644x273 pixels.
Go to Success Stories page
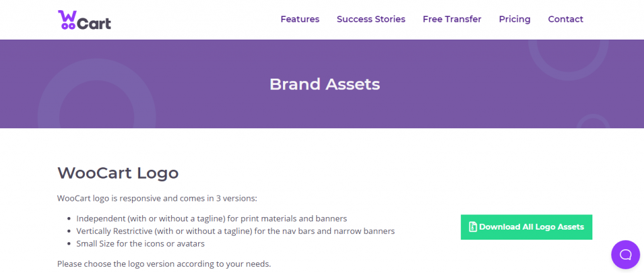coord(371,19)
